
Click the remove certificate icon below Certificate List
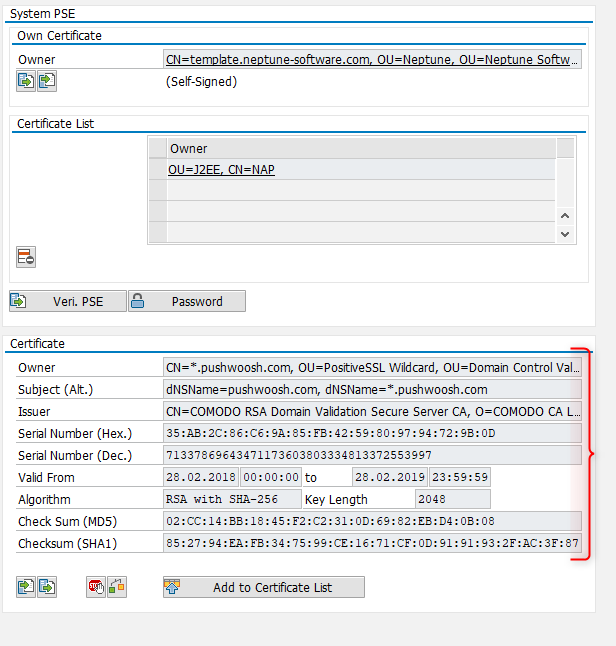pos(26,258)
